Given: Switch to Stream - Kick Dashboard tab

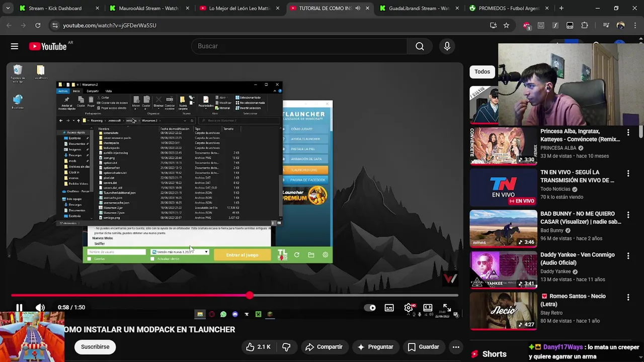Looking at the screenshot, I should (55, 8).
